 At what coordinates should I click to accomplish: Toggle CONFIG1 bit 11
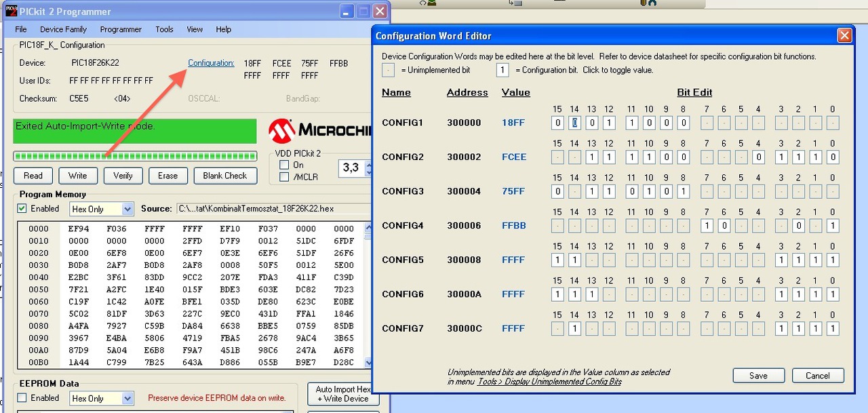click(x=631, y=123)
